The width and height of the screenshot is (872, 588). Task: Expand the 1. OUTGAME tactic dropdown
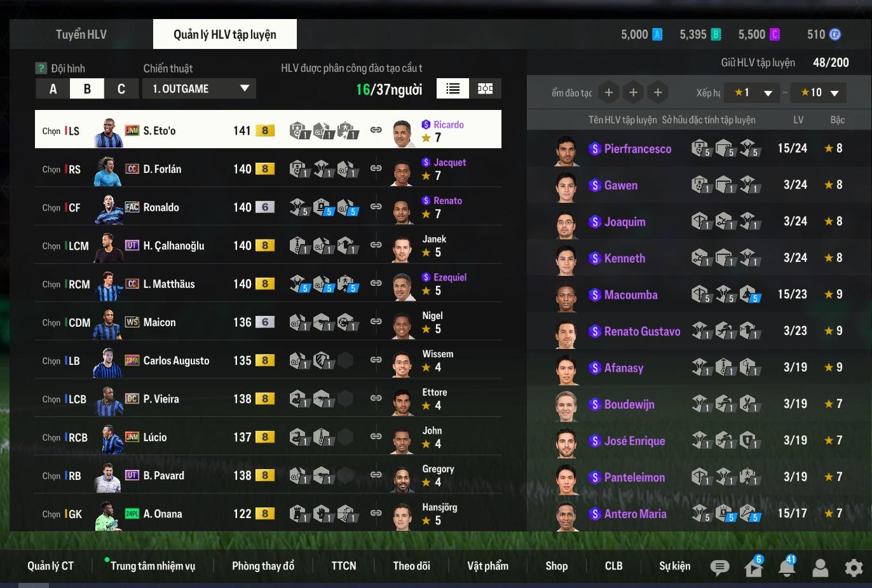coord(200,88)
